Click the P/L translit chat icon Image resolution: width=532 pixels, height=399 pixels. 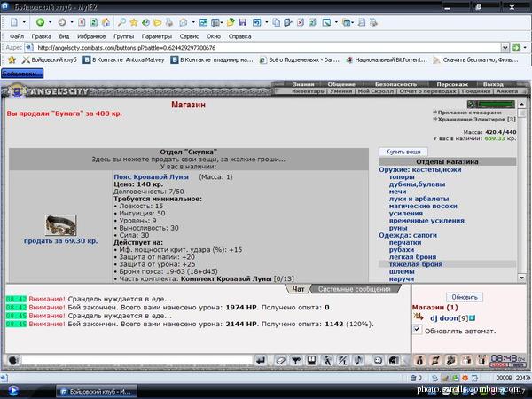click(343, 360)
